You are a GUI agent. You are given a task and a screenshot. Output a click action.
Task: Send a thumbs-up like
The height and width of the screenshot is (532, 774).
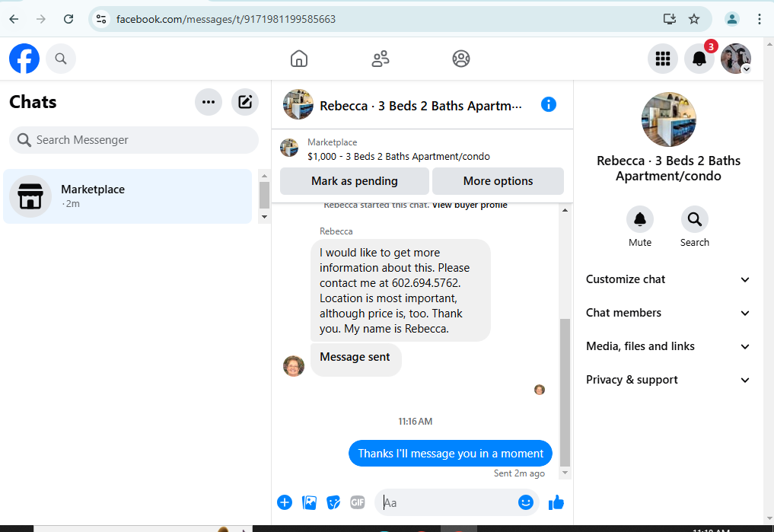point(556,502)
